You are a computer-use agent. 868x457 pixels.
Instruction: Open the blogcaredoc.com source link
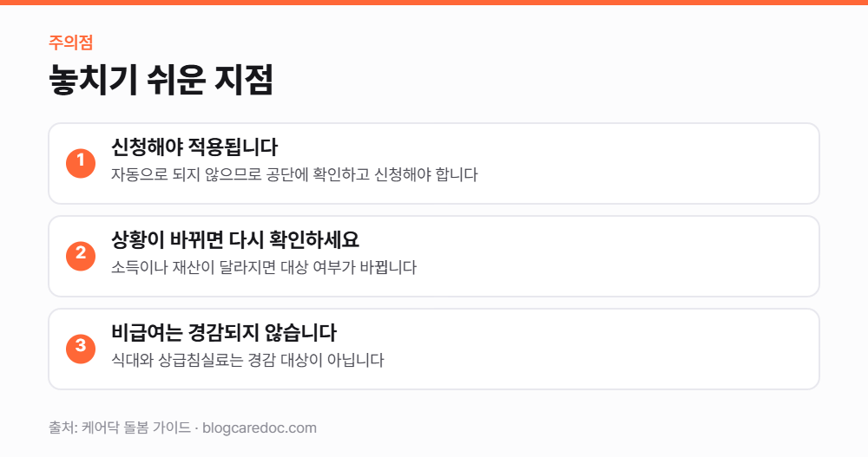(260, 428)
